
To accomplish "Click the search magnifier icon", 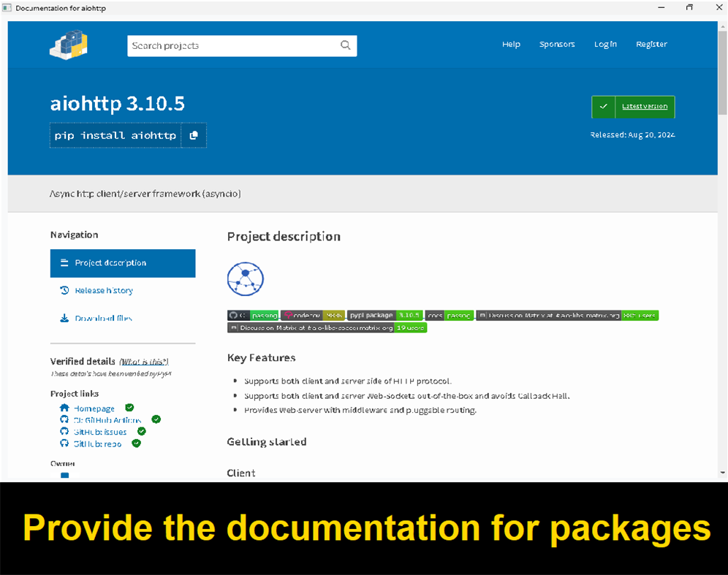I will pyautogui.click(x=345, y=45).
